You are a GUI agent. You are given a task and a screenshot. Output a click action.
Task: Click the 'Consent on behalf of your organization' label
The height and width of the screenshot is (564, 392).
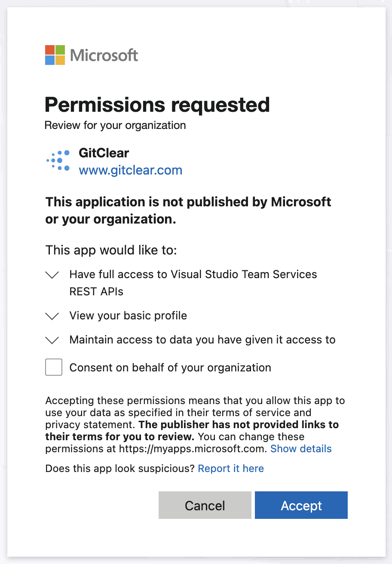point(170,368)
